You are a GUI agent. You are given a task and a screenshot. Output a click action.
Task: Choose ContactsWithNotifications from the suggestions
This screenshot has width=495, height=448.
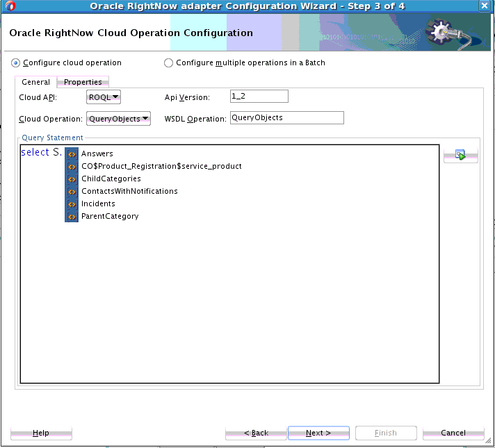click(x=129, y=191)
